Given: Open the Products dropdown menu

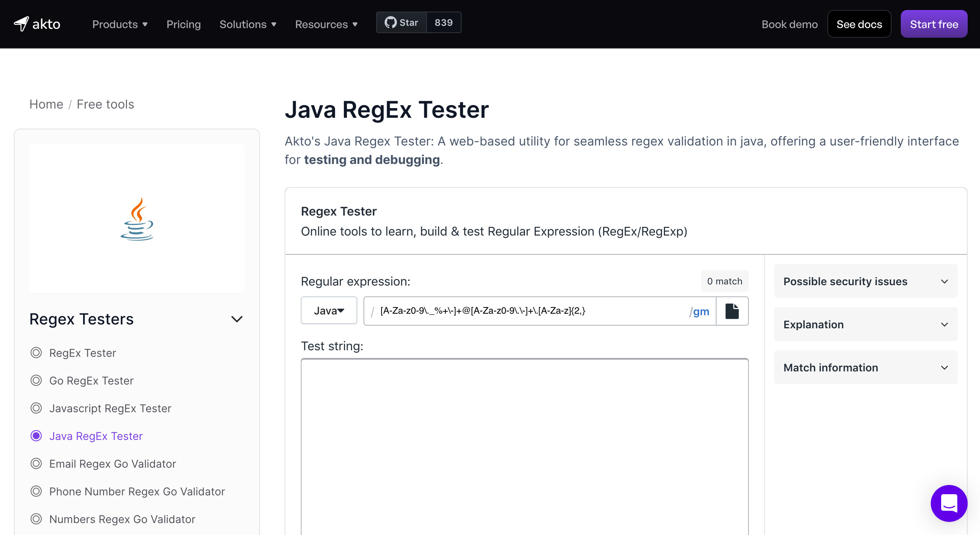Looking at the screenshot, I should coord(120,24).
